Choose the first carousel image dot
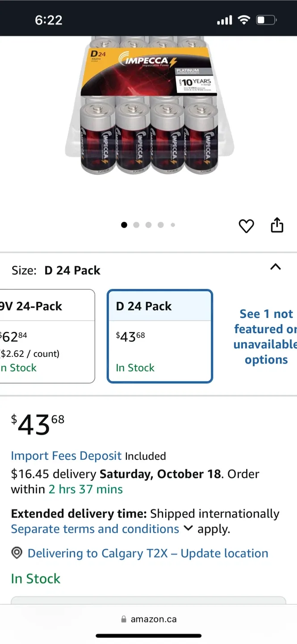The image size is (297, 644). coord(124,225)
